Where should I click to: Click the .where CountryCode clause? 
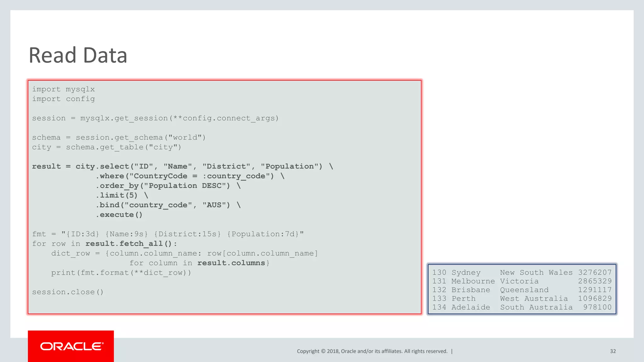[x=190, y=176]
